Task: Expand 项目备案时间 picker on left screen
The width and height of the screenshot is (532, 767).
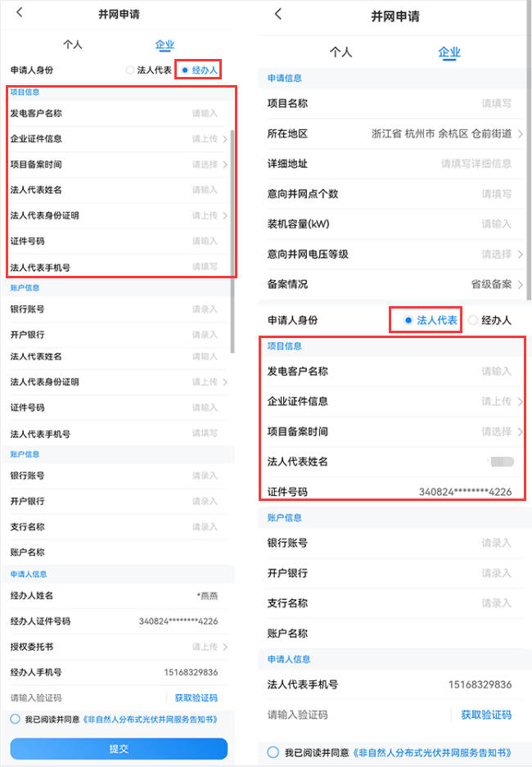Action: (225, 165)
